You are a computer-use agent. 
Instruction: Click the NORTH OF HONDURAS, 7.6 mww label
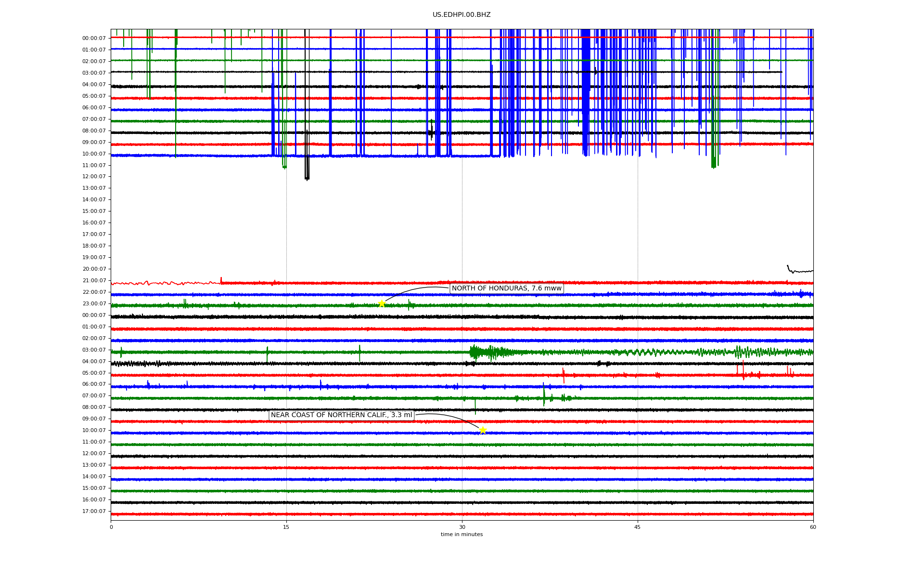point(506,289)
